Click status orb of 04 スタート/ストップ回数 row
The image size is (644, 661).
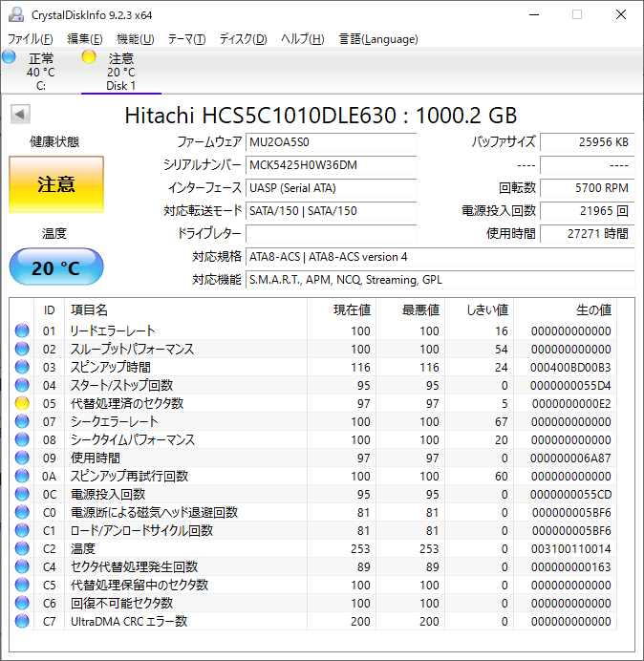[x=22, y=385]
